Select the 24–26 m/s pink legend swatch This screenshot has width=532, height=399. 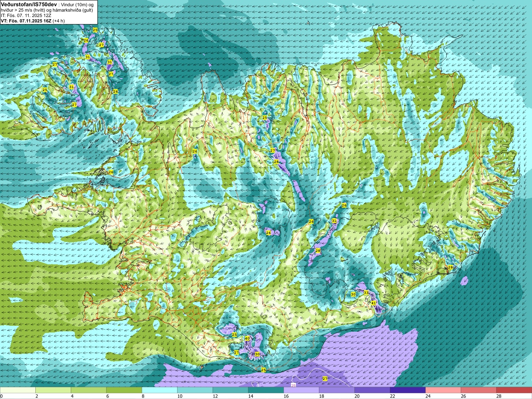(x=443, y=390)
